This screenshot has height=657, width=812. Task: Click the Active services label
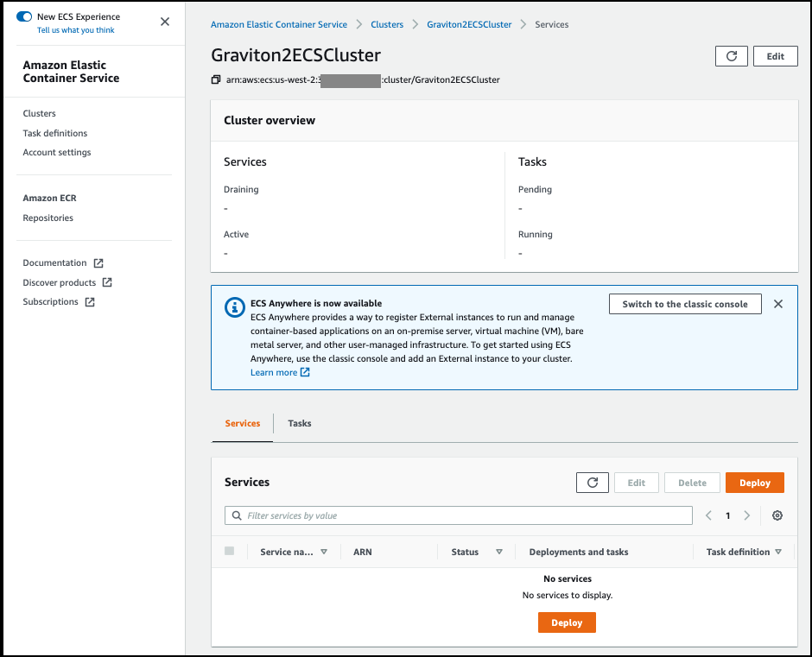click(x=236, y=235)
